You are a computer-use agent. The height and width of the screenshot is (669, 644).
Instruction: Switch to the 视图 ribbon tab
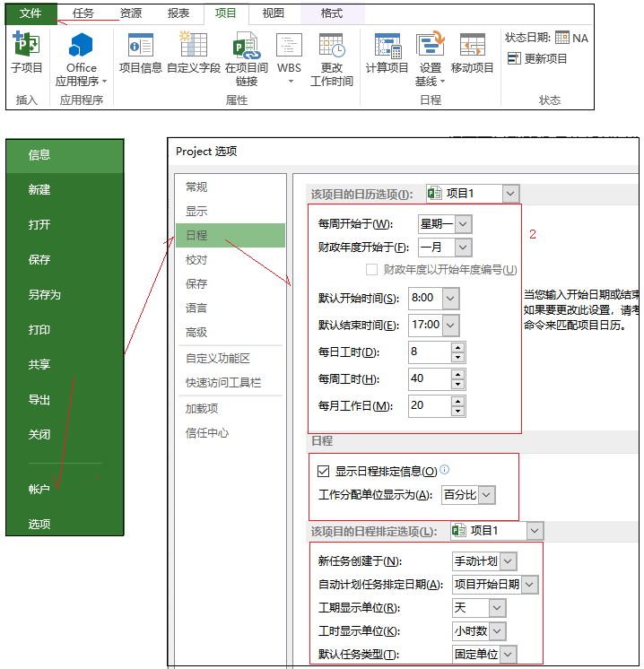274,13
